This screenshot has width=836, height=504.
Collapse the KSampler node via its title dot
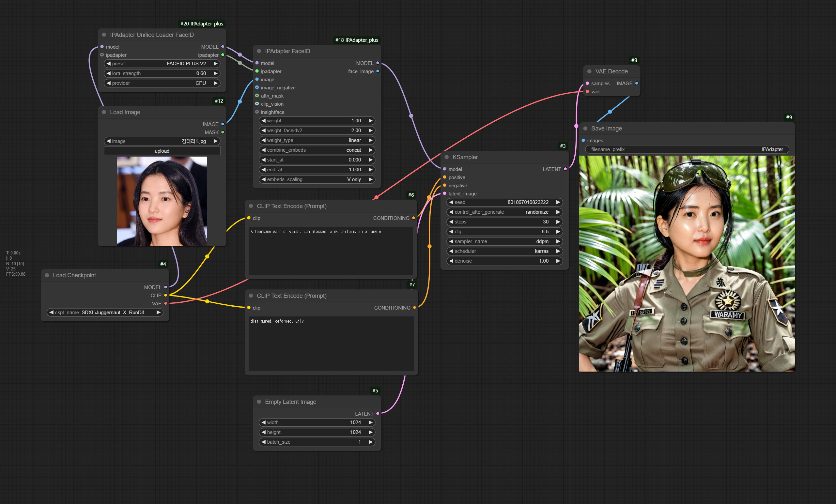click(x=446, y=157)
